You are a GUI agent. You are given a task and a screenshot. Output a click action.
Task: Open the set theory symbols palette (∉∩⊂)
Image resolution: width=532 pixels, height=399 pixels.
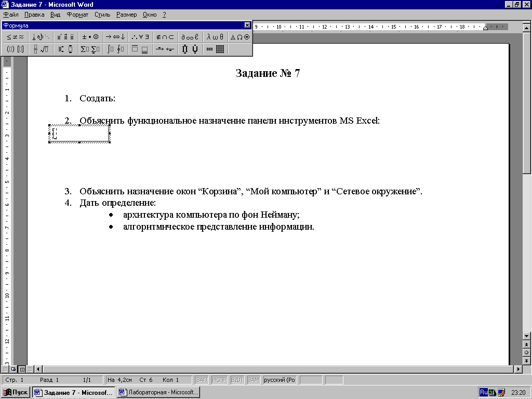(x=165, y=37)
